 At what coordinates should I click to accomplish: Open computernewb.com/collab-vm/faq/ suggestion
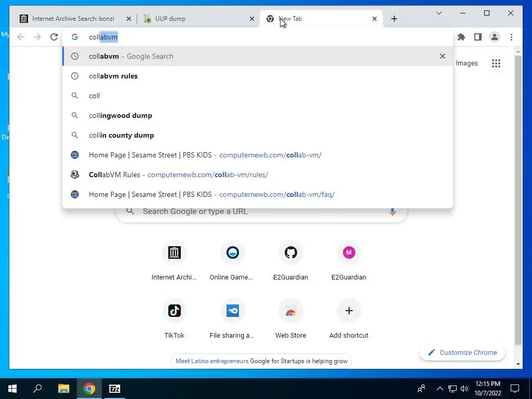(x=258, y=194)
